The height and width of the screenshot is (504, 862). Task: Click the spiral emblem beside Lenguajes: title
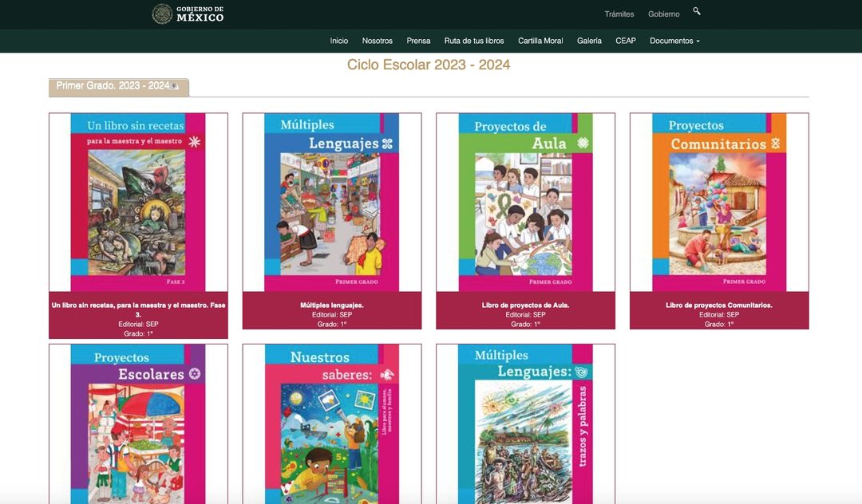(581, 372)
